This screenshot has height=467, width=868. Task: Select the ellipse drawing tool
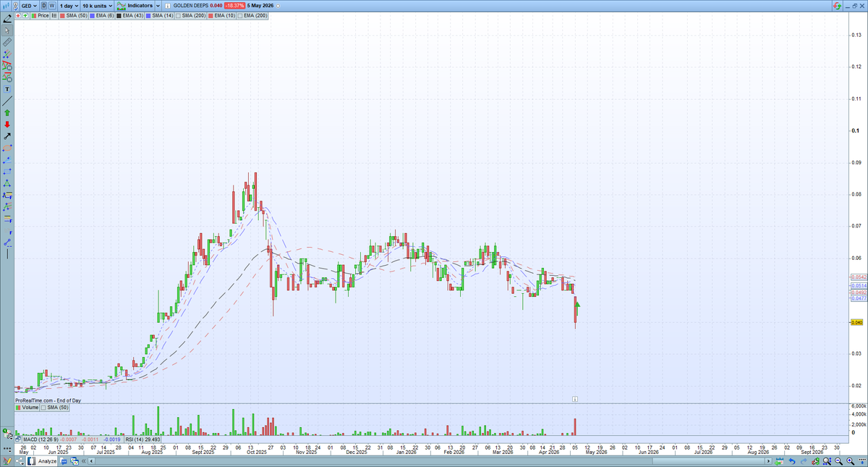tap(7, 148)
